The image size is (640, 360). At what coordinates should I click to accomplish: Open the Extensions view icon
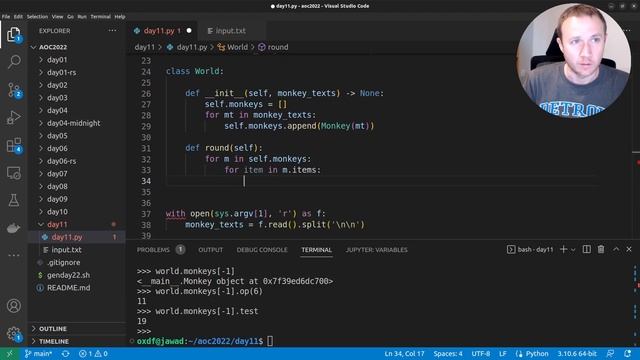coord(13,145)
